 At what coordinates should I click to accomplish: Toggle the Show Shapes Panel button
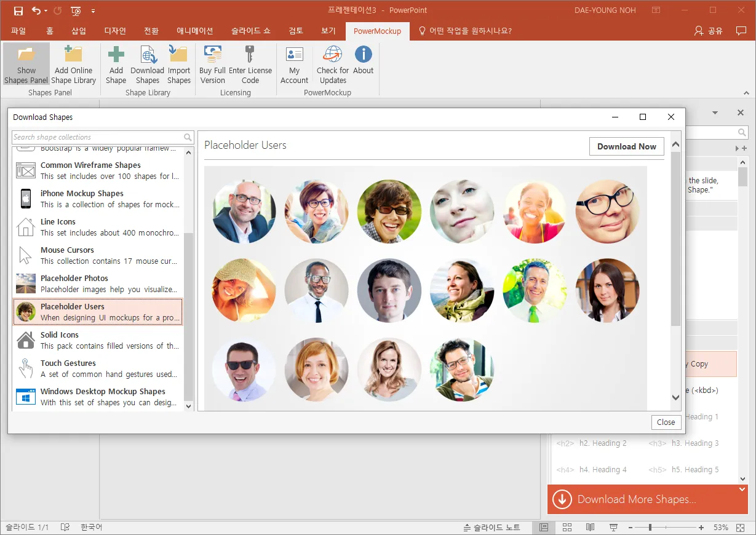[x=26, y=65]
